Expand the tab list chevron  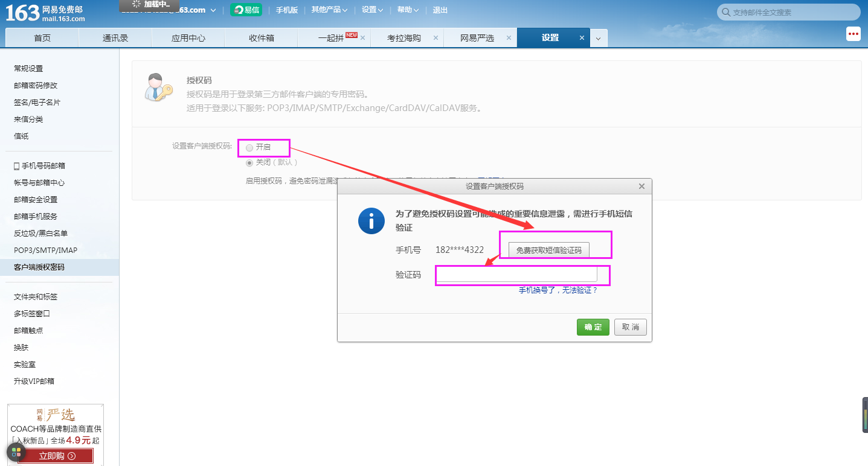[x=598, y=38]
